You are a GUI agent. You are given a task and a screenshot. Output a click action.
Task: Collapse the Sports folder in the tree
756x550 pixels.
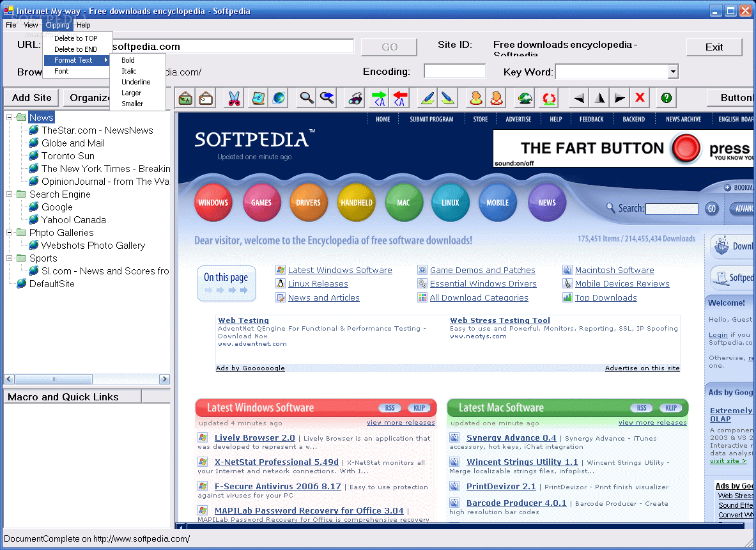tap(9, 258)
